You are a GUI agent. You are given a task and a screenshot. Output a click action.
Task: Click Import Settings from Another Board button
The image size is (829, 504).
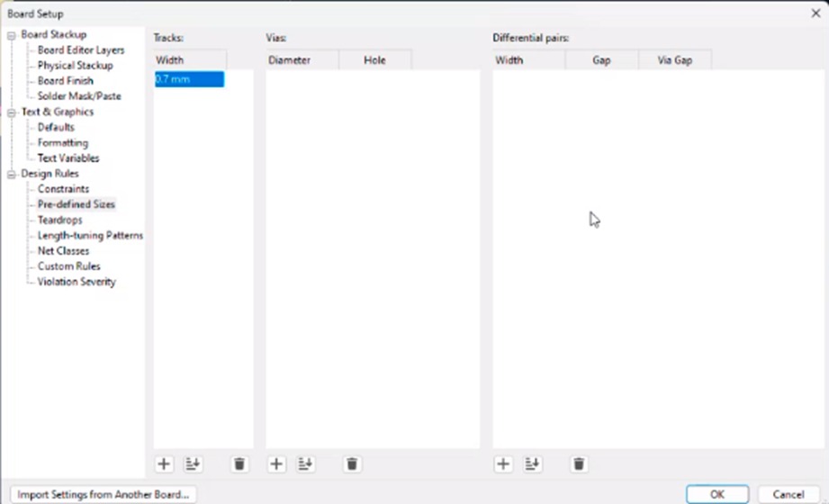tap(104, 494)
